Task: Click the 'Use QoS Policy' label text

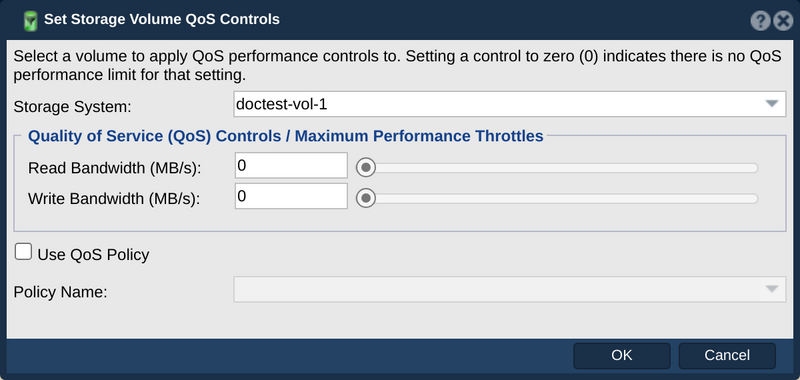Action: click(93, 255)
